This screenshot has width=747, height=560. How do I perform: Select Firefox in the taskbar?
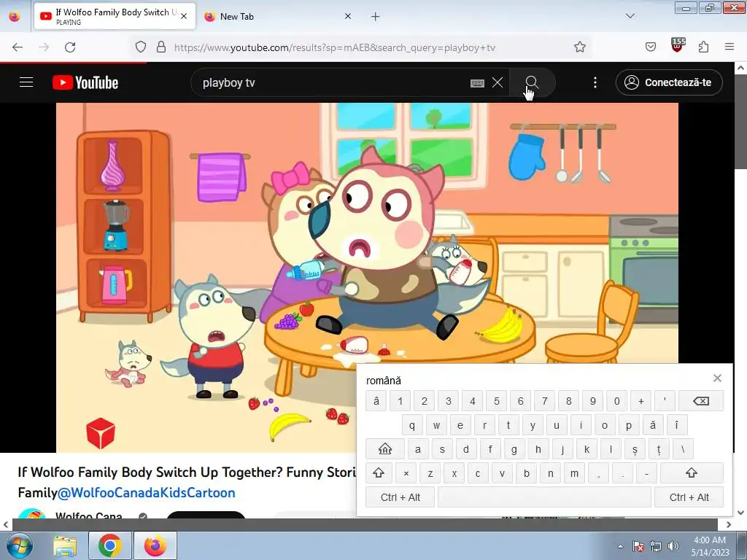point(155,545)
